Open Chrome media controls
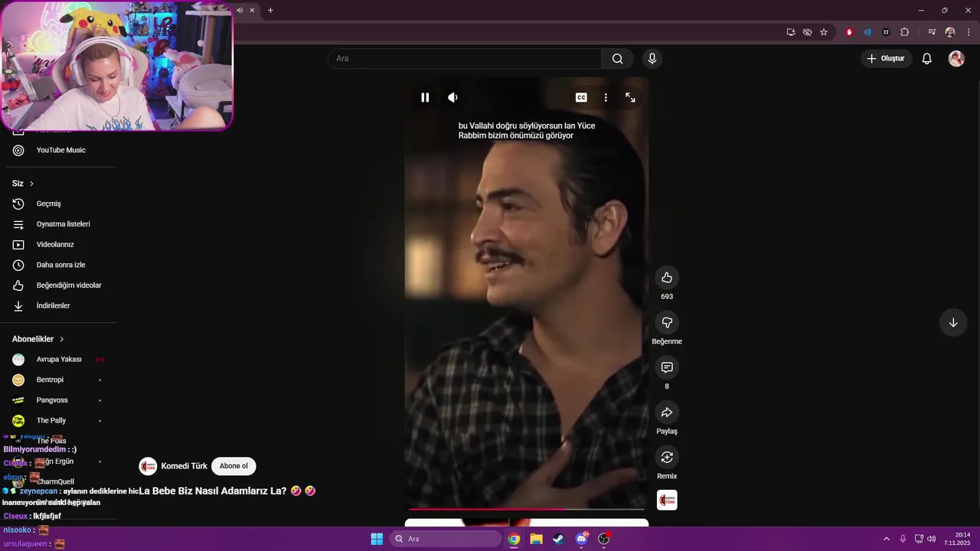The image size is (980, 551). [932, 32]
